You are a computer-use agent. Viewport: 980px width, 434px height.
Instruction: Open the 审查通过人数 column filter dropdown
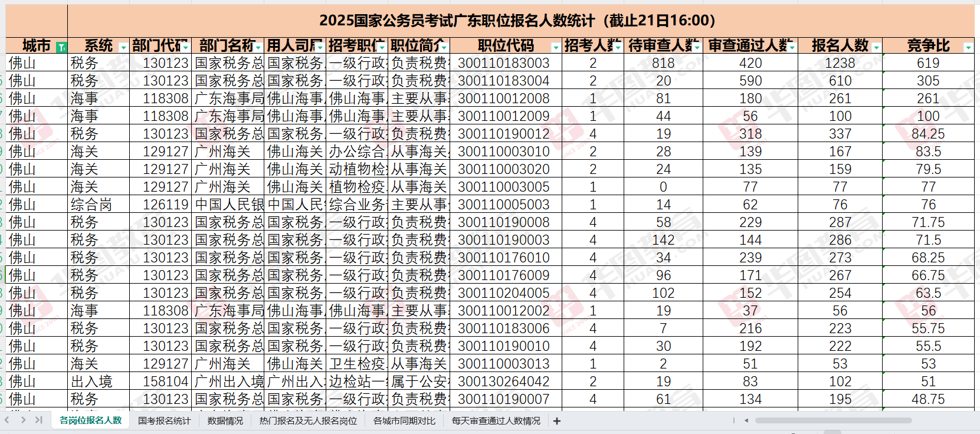click(791, 47)
